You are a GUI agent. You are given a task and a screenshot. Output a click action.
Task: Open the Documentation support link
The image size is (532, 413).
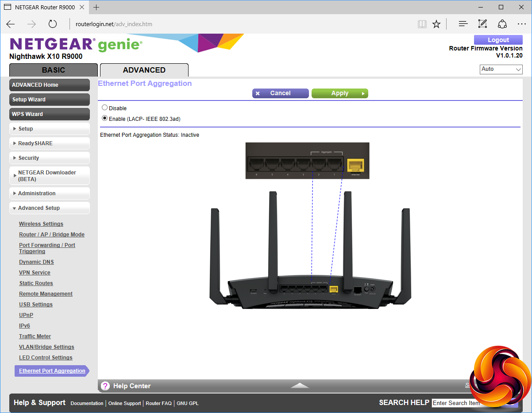point(87,403)
